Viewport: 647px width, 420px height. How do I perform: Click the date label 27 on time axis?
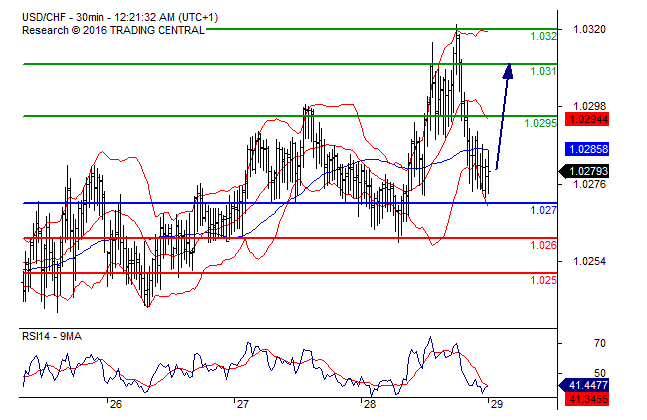point(243,404)
